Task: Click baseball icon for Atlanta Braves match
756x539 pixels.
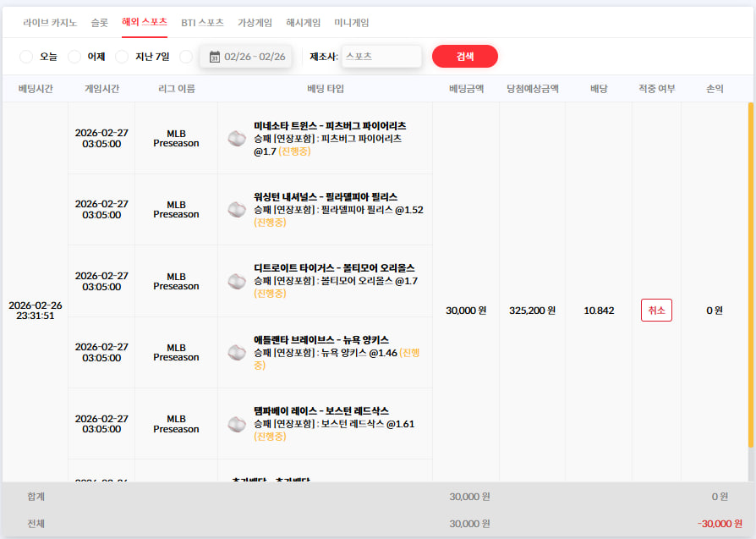Action: click(237, 353)
